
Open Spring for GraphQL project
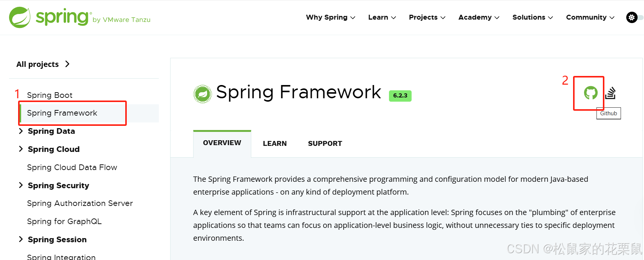(x=64, y=221)
